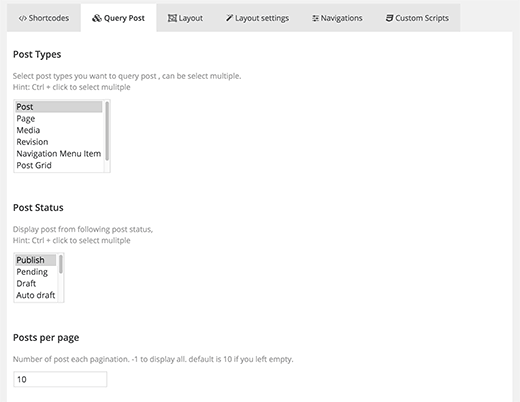The width and height of the screenshot is (520, 402).
Task: Select Post Grid post type
Action: pyautogui.click(x=59, y=165)
